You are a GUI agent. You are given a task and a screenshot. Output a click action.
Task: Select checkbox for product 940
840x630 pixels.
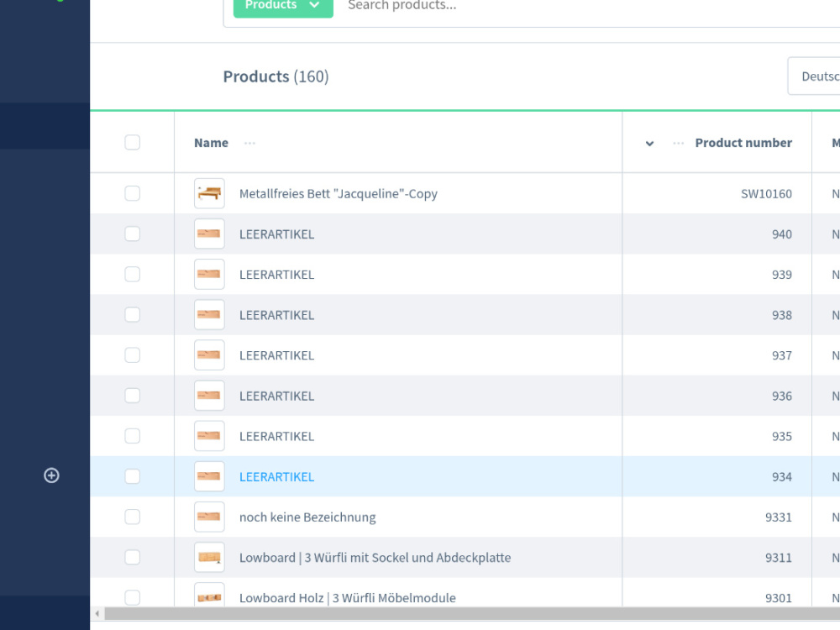tap(133, 234)
